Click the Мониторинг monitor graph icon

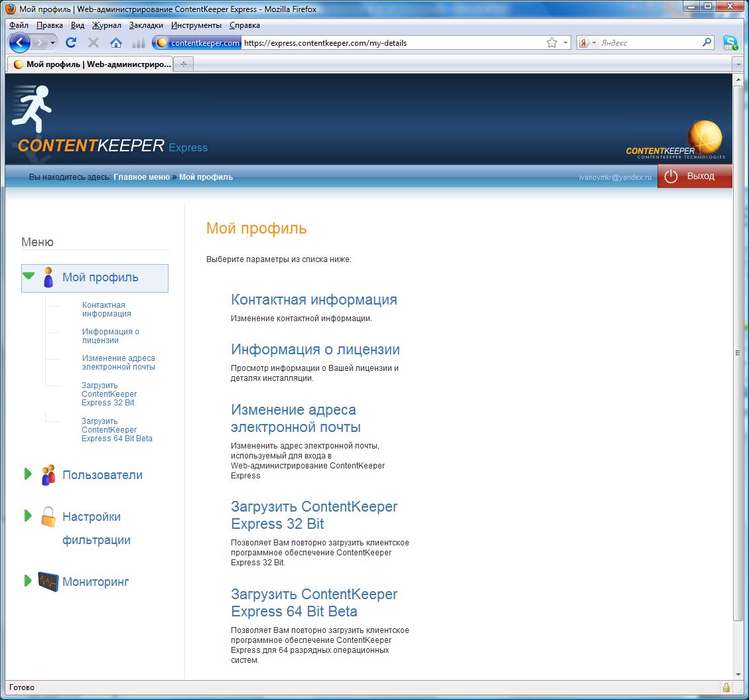(x=48, y=581)
